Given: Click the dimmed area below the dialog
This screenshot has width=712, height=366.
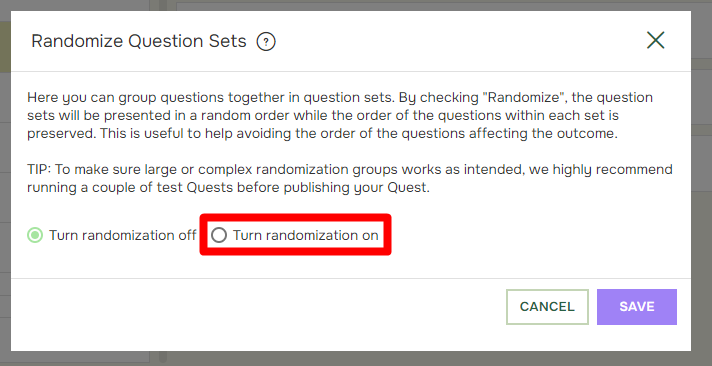Looking at the screenshot, I should tap(356, 358).
